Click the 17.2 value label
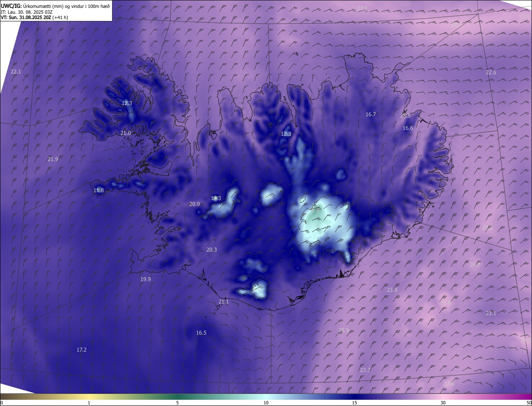 81,350
